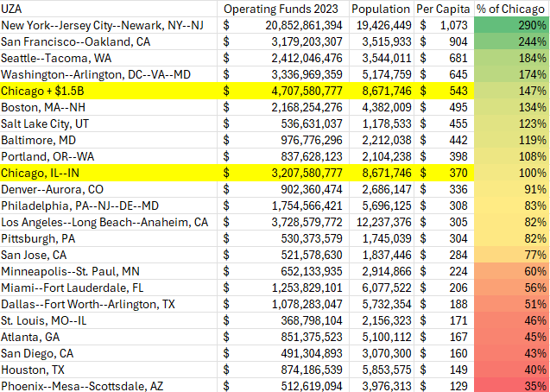Screen dimensions: 550x392
Task: Select per capita value 543
Action: [444, 91]
